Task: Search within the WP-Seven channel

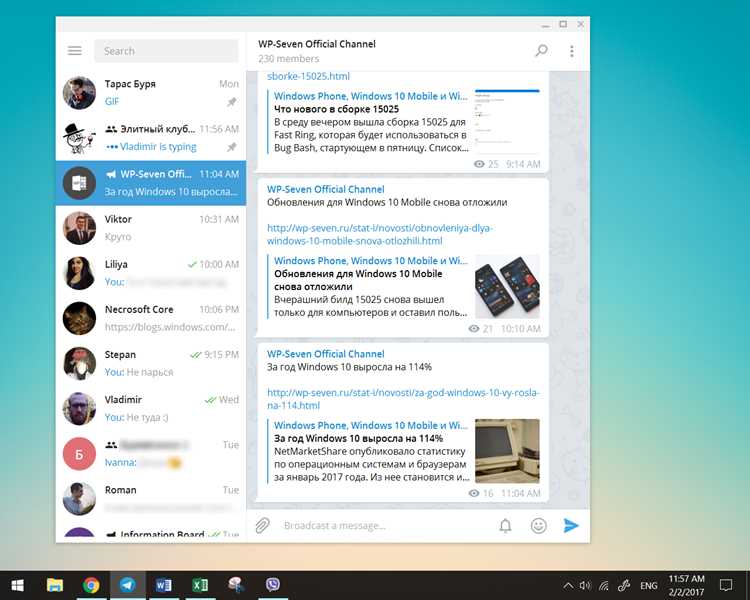Action: coord(541,51)
